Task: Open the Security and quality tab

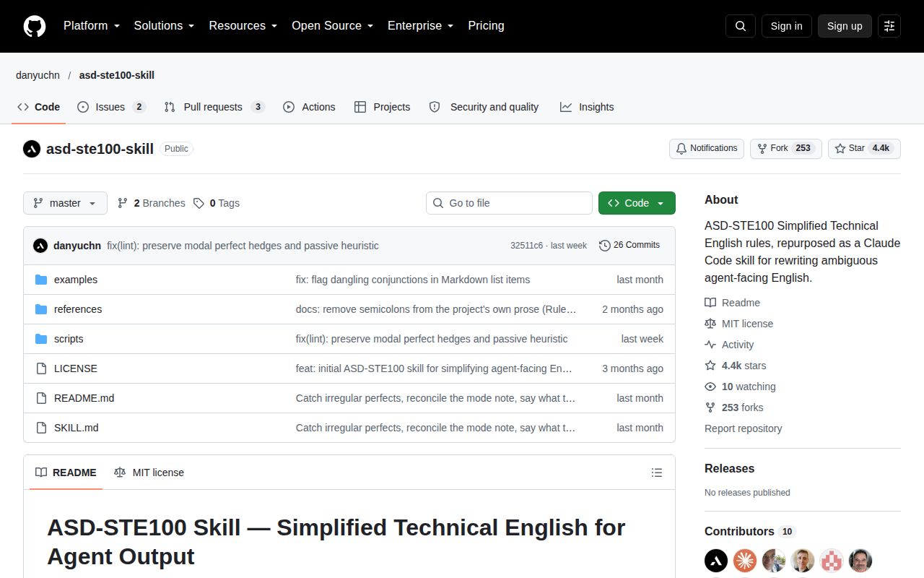Action: coord(484,107)
